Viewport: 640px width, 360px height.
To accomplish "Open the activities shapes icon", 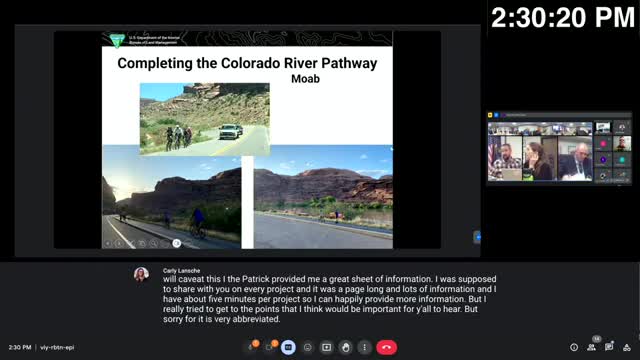I will pos(627,347).
